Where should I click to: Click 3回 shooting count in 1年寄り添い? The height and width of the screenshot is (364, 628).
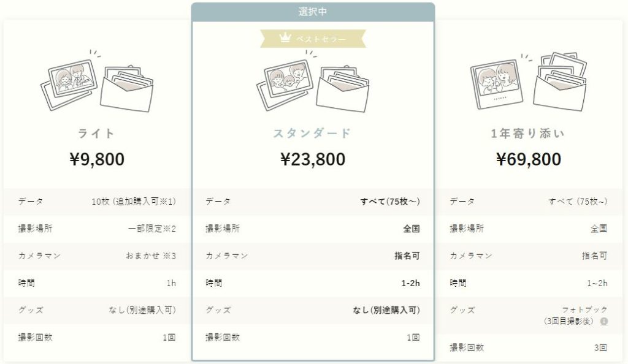coord(601,347)
